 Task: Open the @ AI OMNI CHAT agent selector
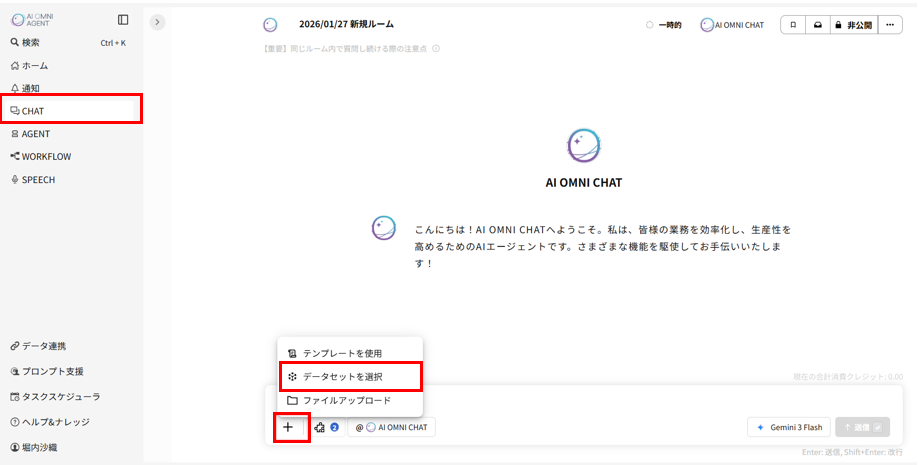click(x=392, y=428)
